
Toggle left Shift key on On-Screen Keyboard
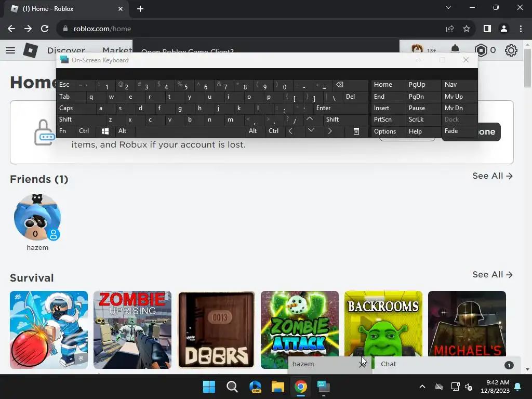[81, 119]
